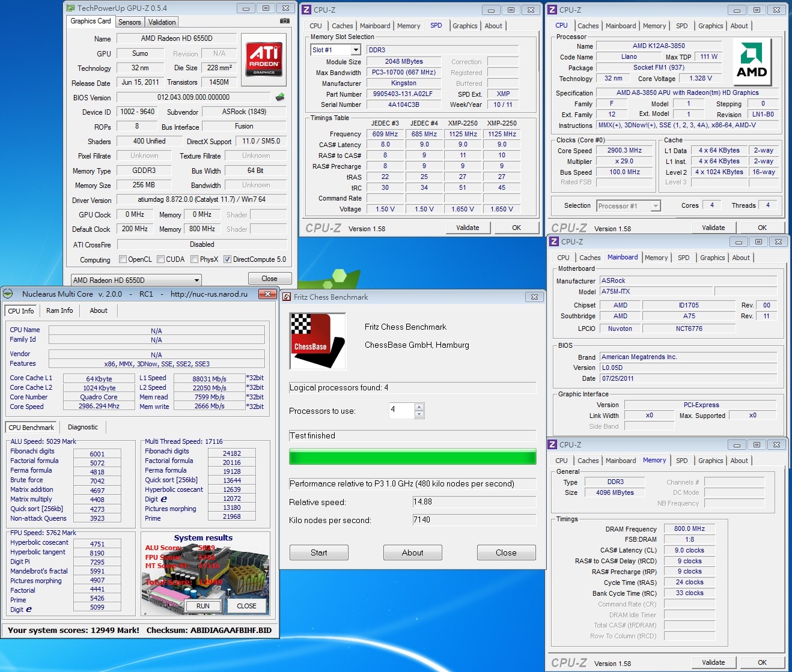Click the ChessBase logo in Fritz benchmark
Viewport: 792px width, 672px height.
[x=317, y=341]
